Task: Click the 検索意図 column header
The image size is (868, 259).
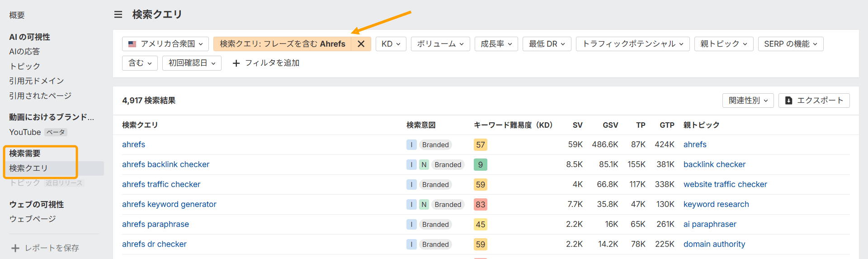Action: [421, 125]
